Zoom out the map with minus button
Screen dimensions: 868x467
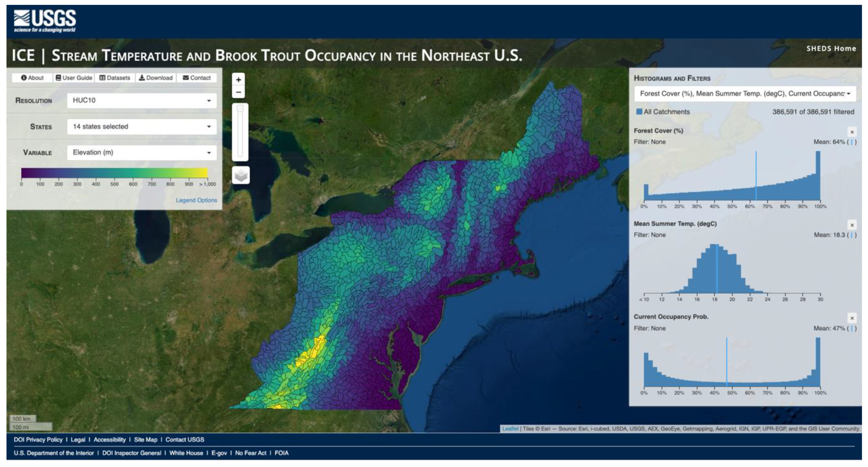[238, 92]
